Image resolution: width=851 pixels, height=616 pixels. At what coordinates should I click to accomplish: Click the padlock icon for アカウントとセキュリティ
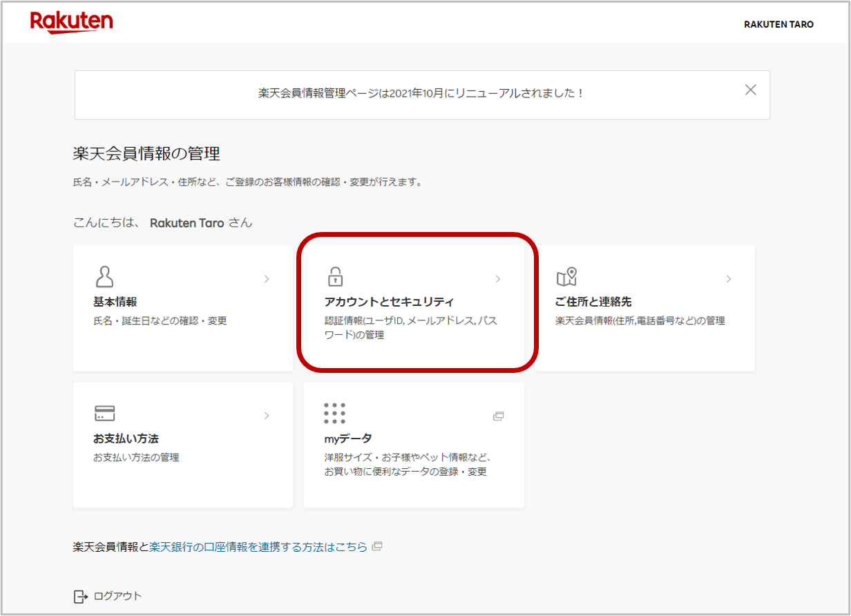coord(335,276)
